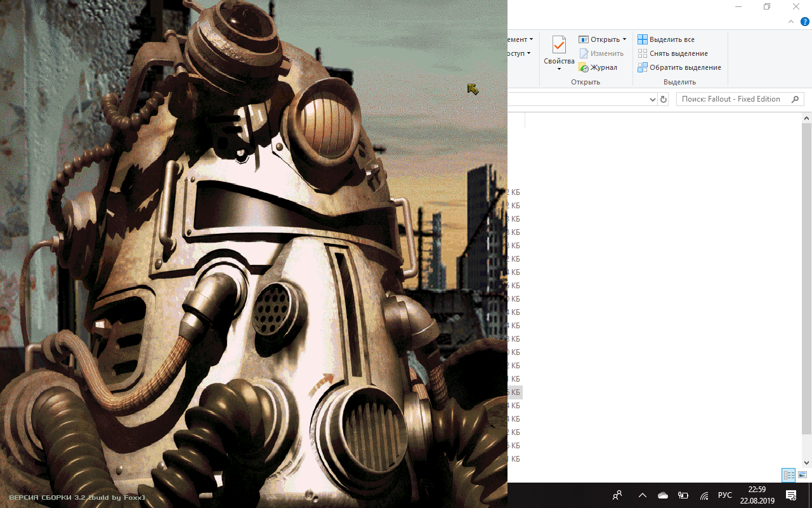Open the OneDrive cloud tray icon

[663, 495]
